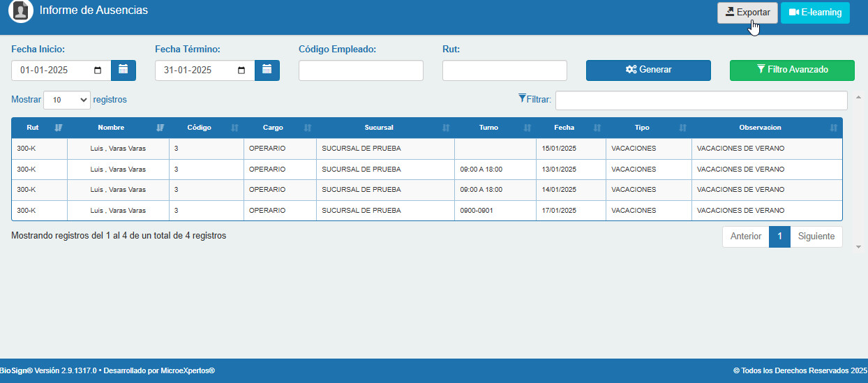Click the Informe de Ausencias title

coord(93,10)
